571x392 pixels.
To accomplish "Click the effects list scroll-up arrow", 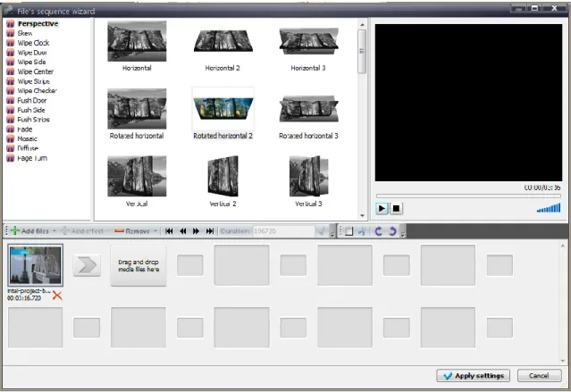I will click(x=362, y=25).
